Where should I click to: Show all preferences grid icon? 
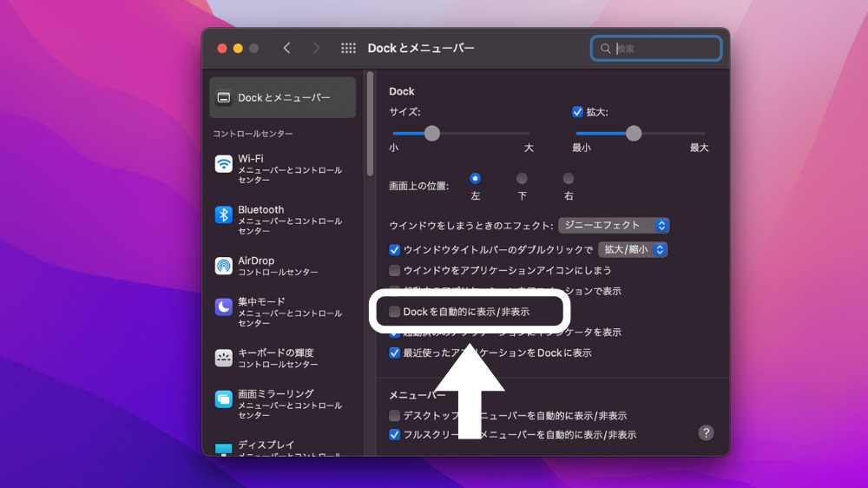348,48
